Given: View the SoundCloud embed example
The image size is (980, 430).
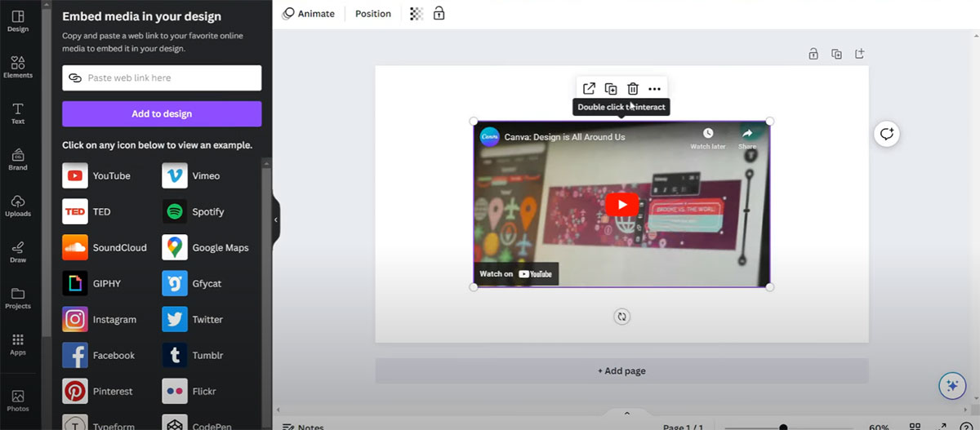Looking at the screenshot, I should 105,247.
